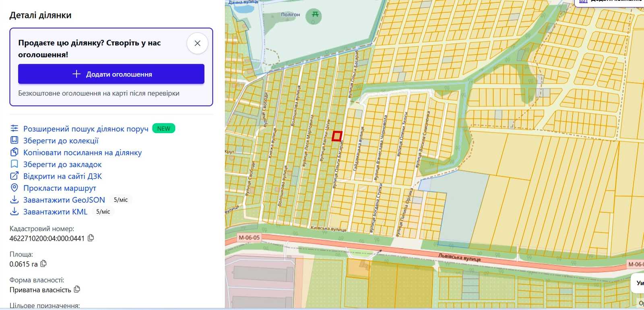Click the 'Додати оголошення' button

111,74
